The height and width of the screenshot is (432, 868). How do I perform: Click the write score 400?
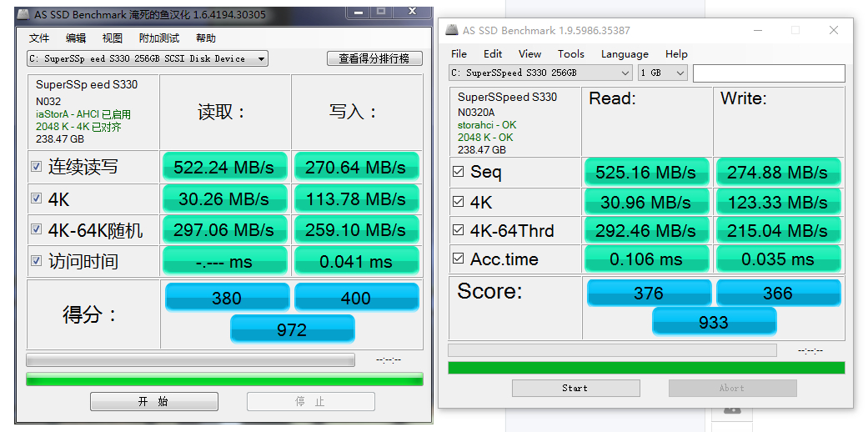tap(356, 298)
